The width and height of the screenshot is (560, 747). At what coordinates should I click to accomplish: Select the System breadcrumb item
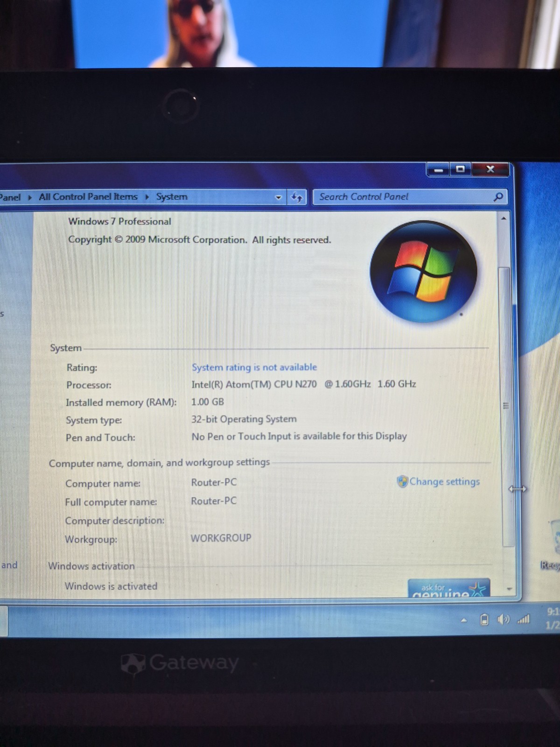[x=172, y=197]
